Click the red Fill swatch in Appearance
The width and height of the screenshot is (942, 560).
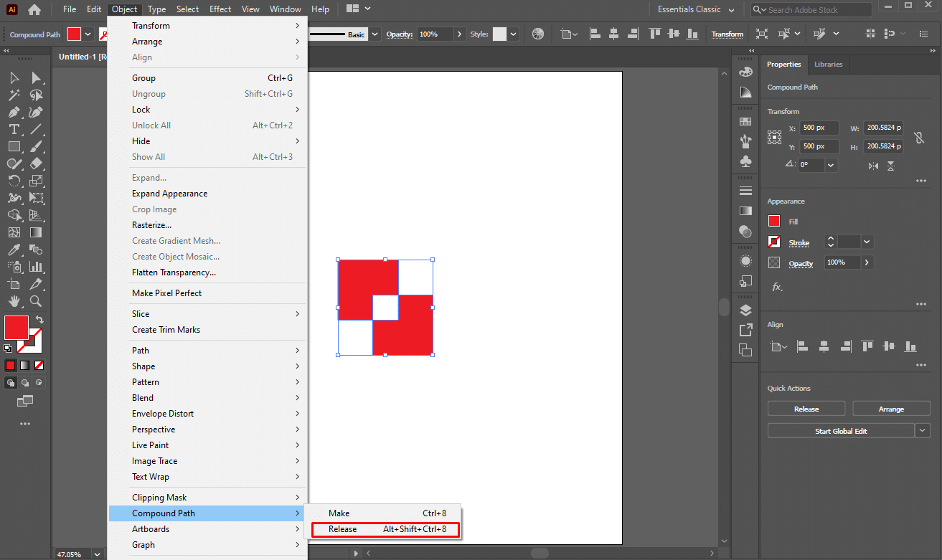774,222
